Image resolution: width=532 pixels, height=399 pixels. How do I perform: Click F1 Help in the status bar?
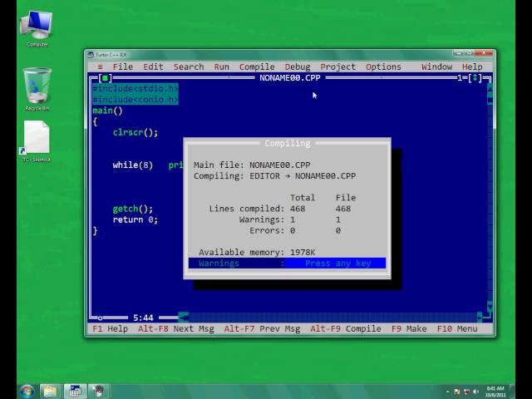[x=110, y=329]
